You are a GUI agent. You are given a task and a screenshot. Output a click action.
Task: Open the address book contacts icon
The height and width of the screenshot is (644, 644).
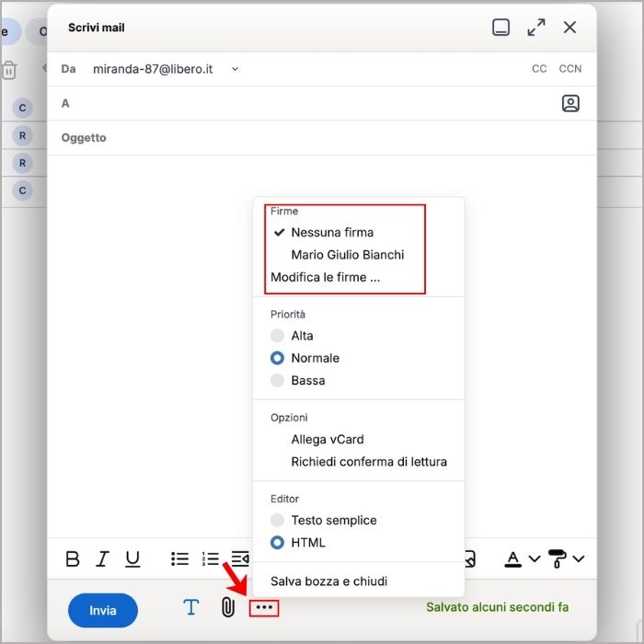point(570,103)
